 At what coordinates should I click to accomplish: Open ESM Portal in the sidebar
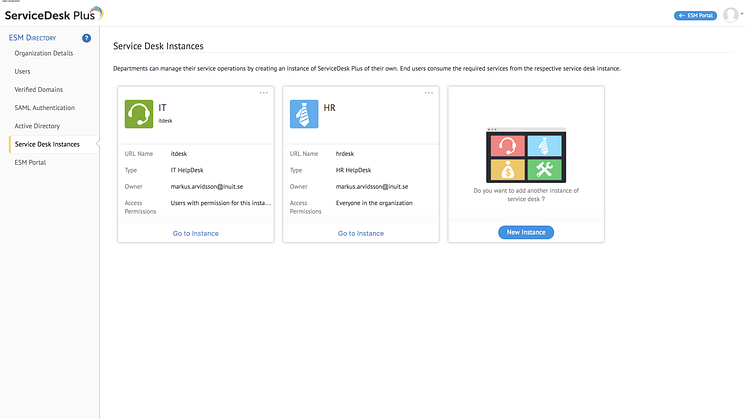[x=30, y=162]
